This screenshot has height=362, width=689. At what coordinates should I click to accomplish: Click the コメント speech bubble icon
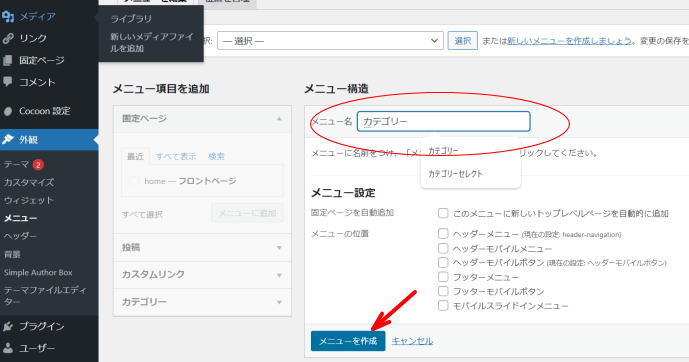[8, 81]
